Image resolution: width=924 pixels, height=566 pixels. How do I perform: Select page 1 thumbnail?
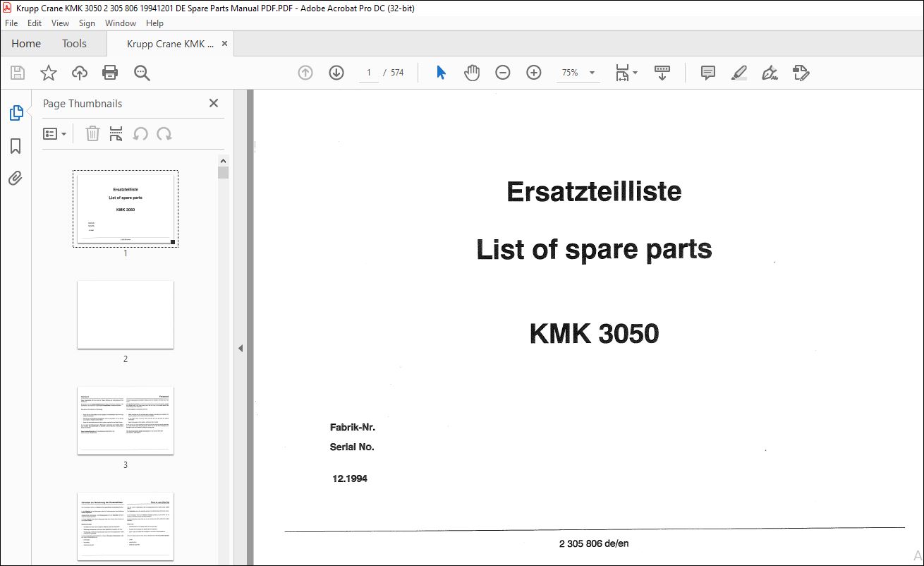coord(126,209)
